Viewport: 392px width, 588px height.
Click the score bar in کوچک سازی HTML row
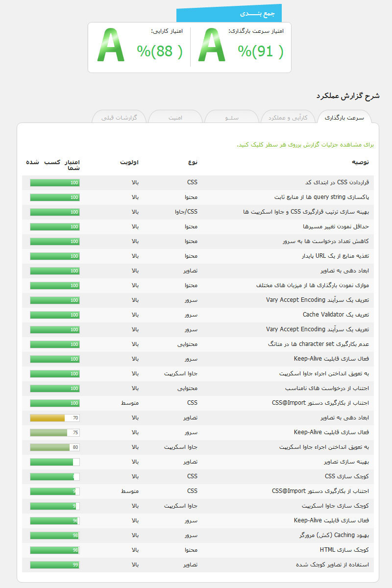tap(55, 550)
